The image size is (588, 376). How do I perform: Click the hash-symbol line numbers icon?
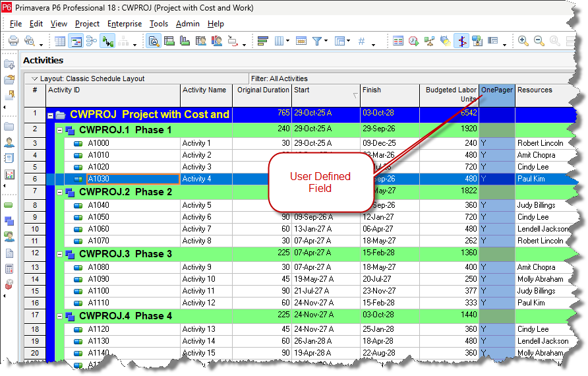tap(361, 40)
